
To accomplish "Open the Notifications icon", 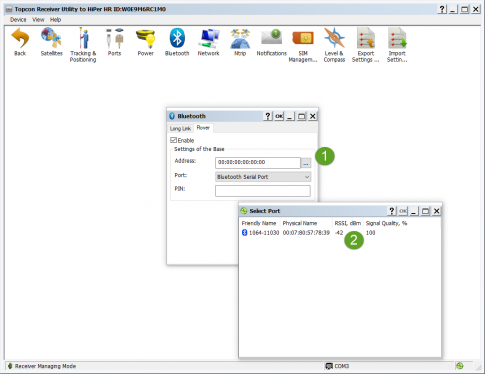I will 271,42.
